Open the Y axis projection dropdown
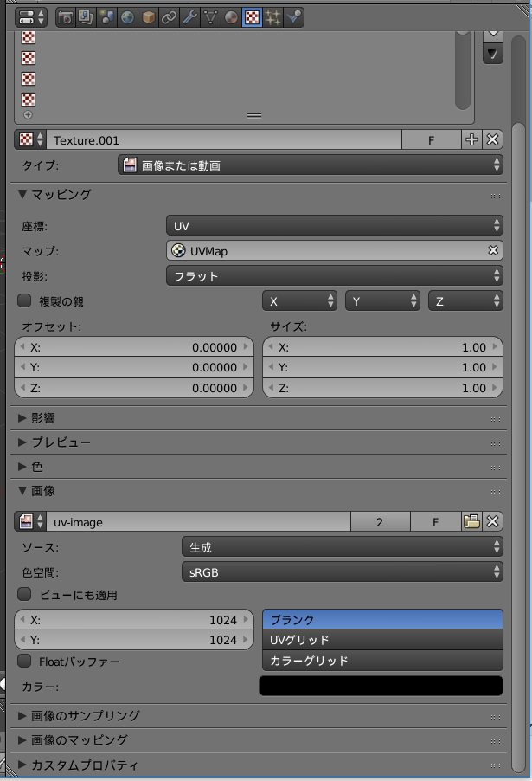Image resolution: width=532 pixels, height=781 pixels. tap(382, 300)
